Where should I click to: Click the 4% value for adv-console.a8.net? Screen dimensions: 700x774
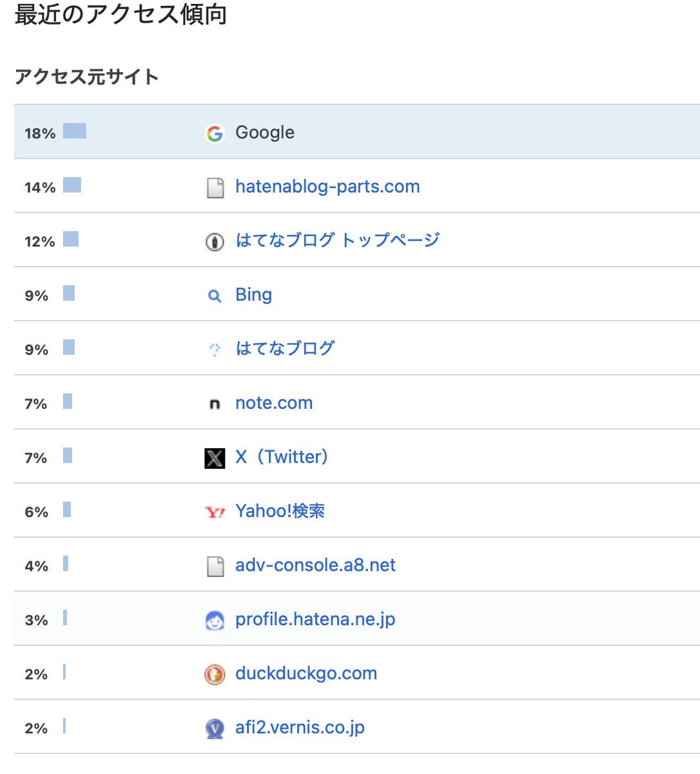36,566
